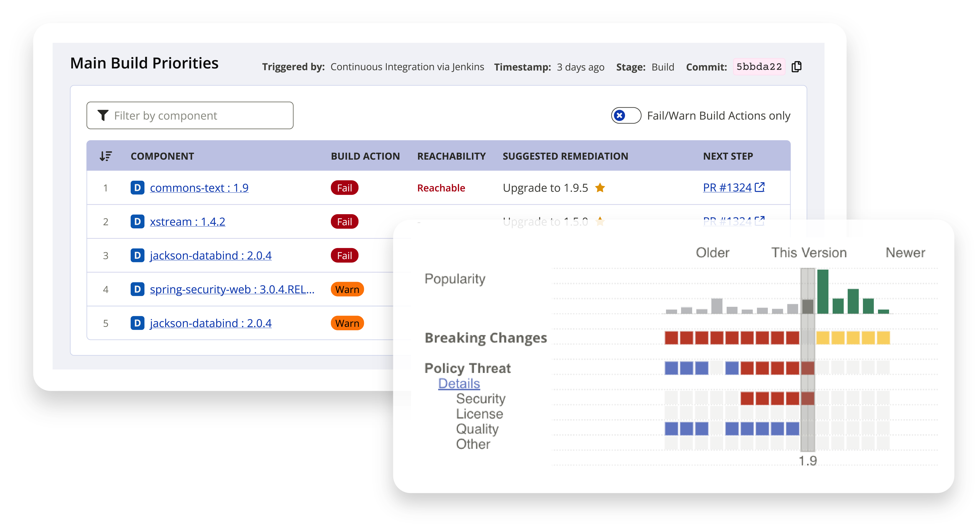The width and height of the screenshot is (980, 530).
Task: Click the filter funnel icon
Action: [x=103, y=115]
